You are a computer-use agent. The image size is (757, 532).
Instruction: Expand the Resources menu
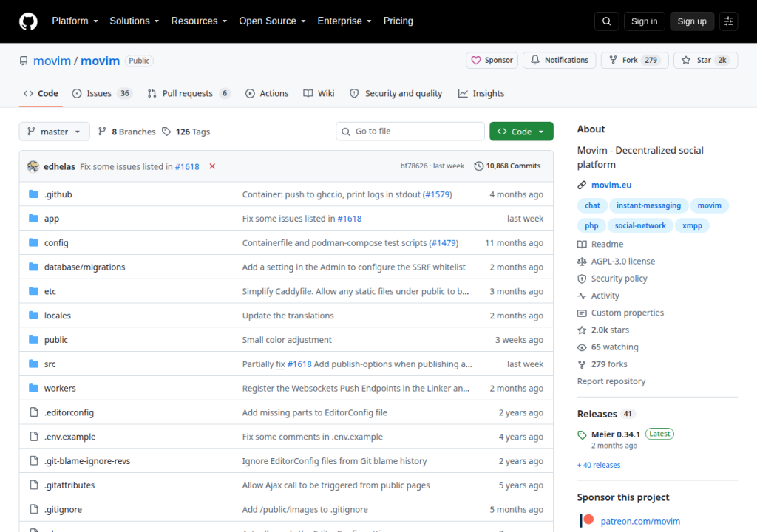point(199,21)
